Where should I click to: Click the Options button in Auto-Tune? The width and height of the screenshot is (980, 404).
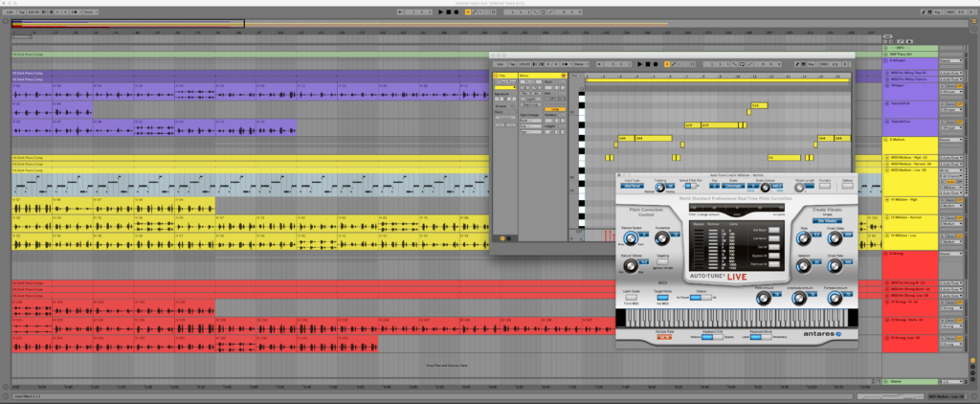pos(847,186)
